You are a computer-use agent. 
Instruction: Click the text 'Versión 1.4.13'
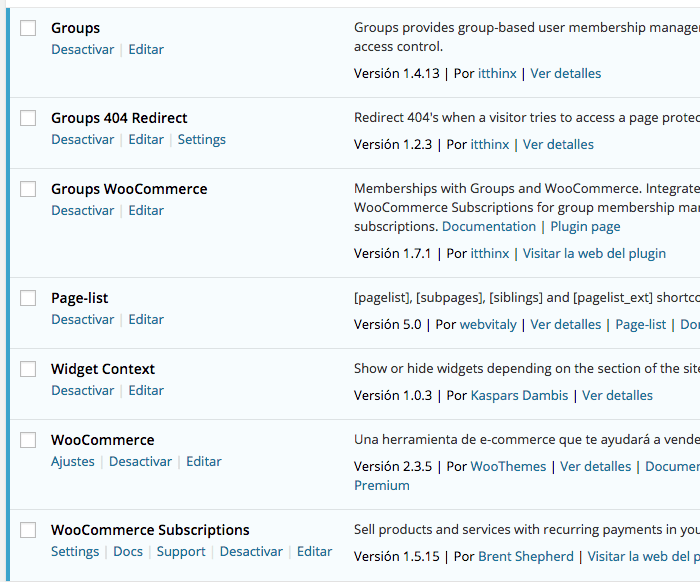pyautogui.click(x=397, y=74)
